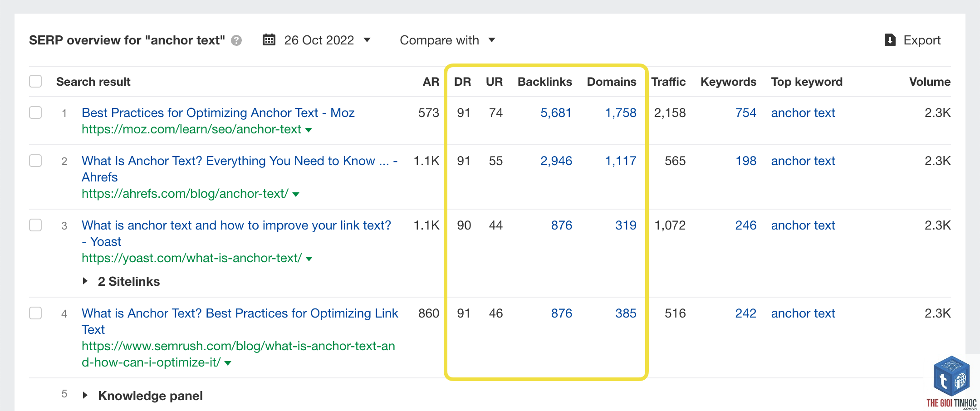This screenshot has height=411, width=980.
Task: Click the 1,072 traffic value in Yoast row
Action: (x=670, y=225)
